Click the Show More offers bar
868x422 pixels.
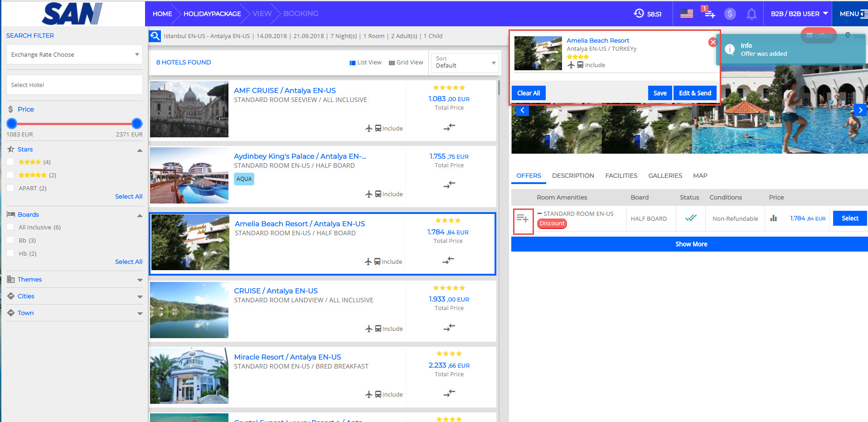(x=689, y=244)
